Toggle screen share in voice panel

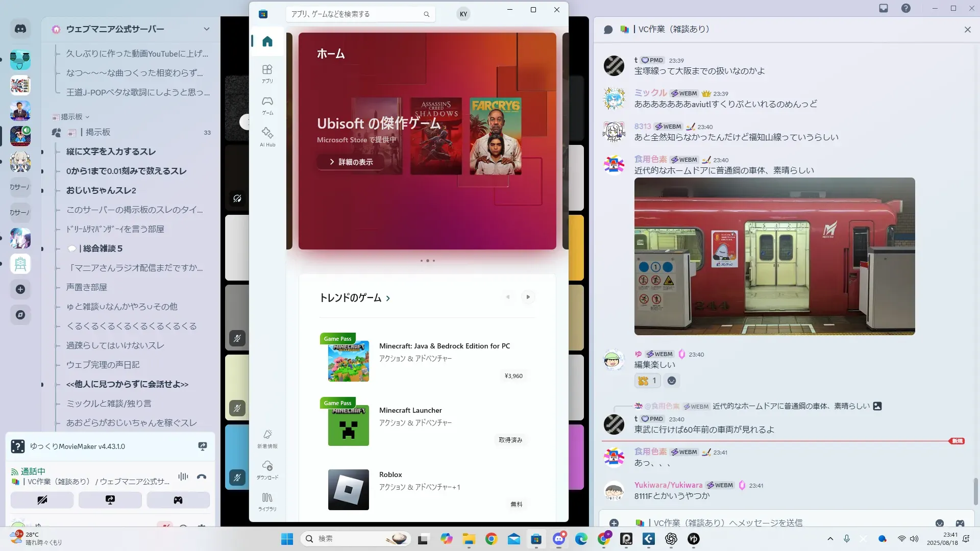(x=110, y=500)
